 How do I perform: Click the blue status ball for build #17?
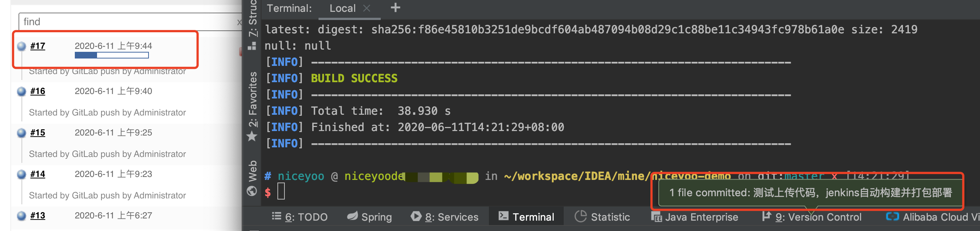coord(22,46)
